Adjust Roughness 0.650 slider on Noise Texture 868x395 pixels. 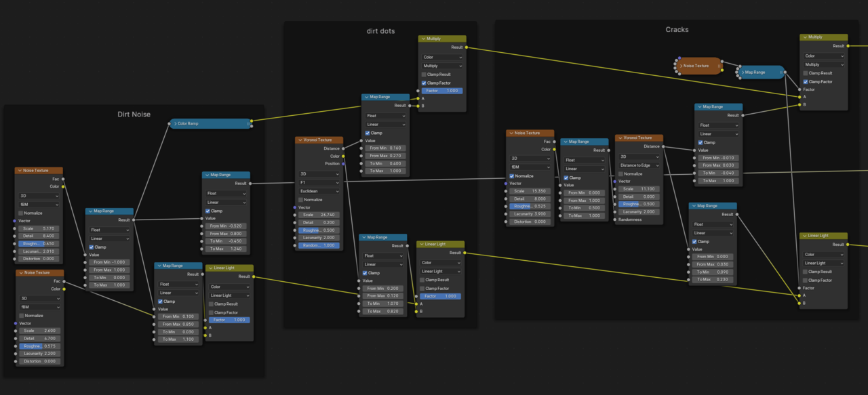[x=39, y=243]
